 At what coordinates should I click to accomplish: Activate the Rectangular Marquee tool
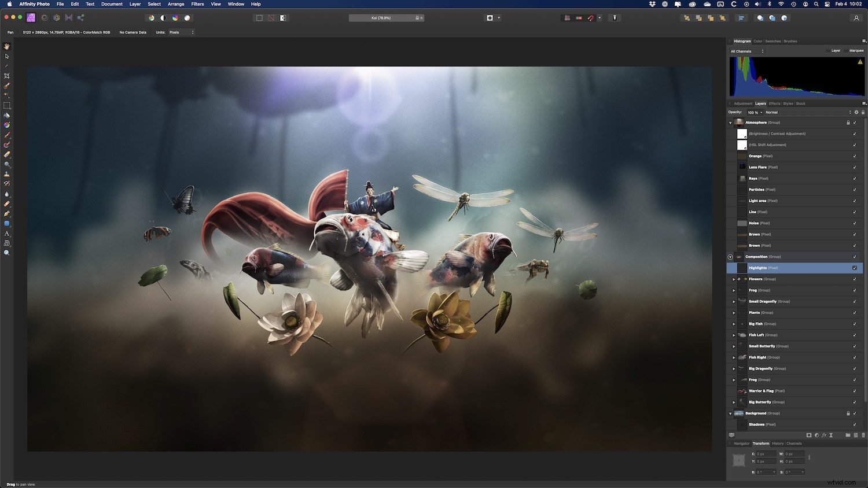(x=7, y=105)
